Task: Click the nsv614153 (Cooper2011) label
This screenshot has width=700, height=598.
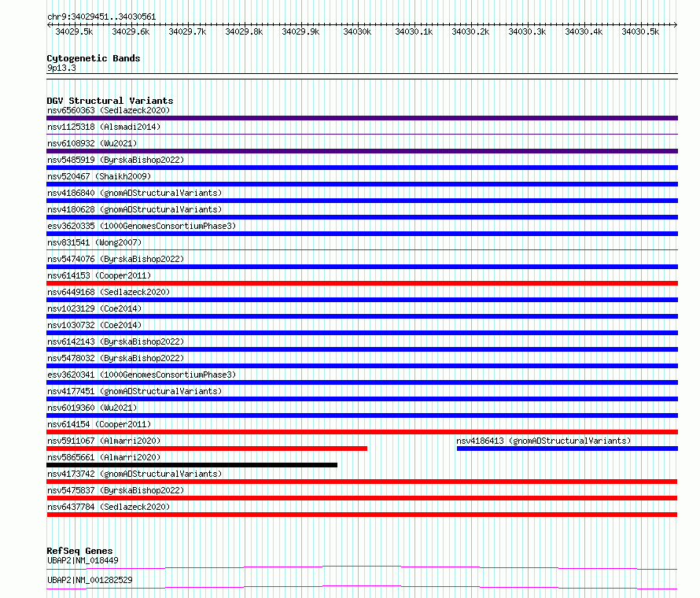Action: pyautogui.click(x=99, y=275)
